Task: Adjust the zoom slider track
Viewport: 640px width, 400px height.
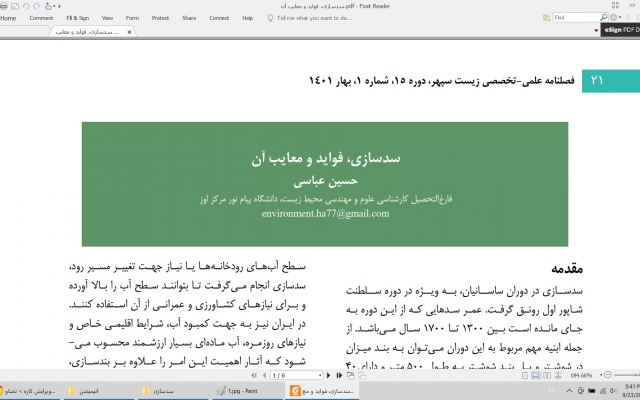Action: tap(627, 375)
